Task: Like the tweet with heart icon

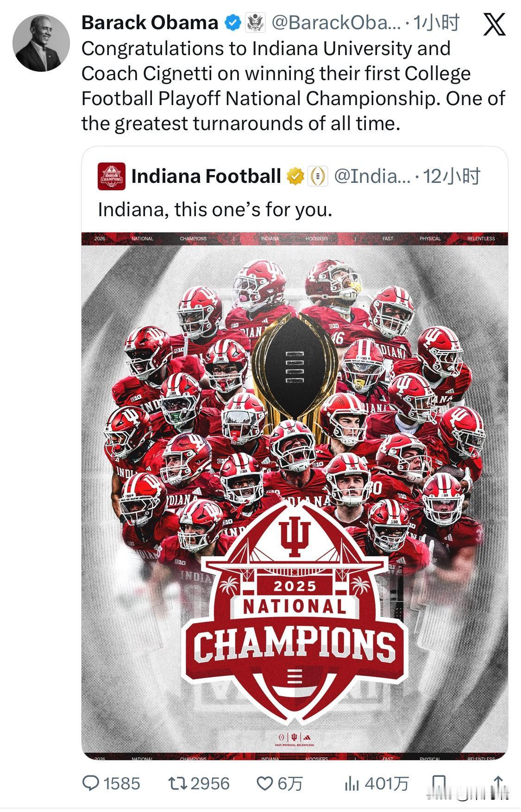Action: [265, 783]
